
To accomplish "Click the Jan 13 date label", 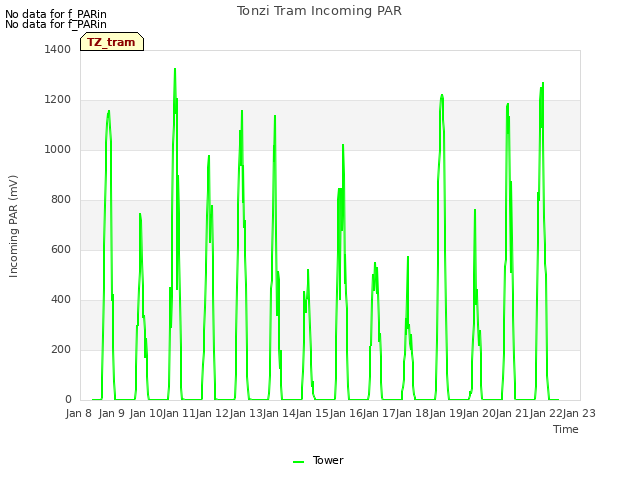I will 246,413.
